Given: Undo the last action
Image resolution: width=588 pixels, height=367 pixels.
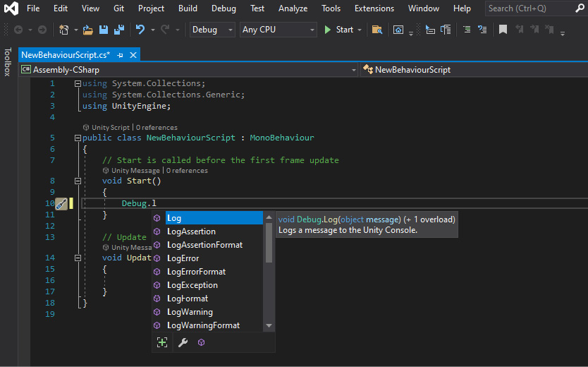Looking at the screenshot, I should [x=140, y=30].
